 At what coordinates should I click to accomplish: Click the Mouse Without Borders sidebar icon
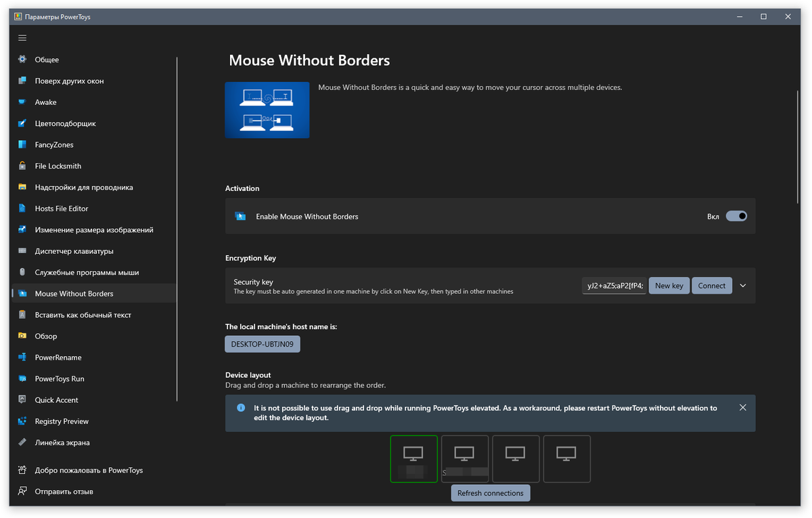point(22,294)
